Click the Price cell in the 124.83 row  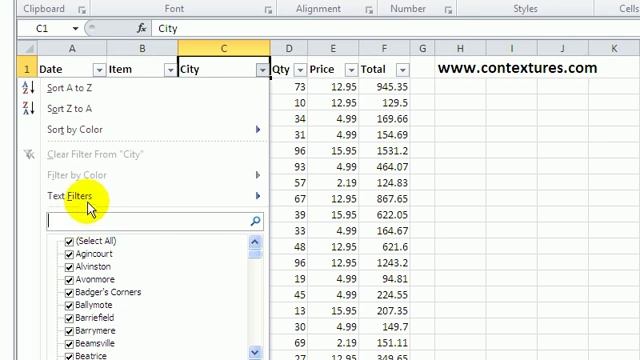(333, 183)
